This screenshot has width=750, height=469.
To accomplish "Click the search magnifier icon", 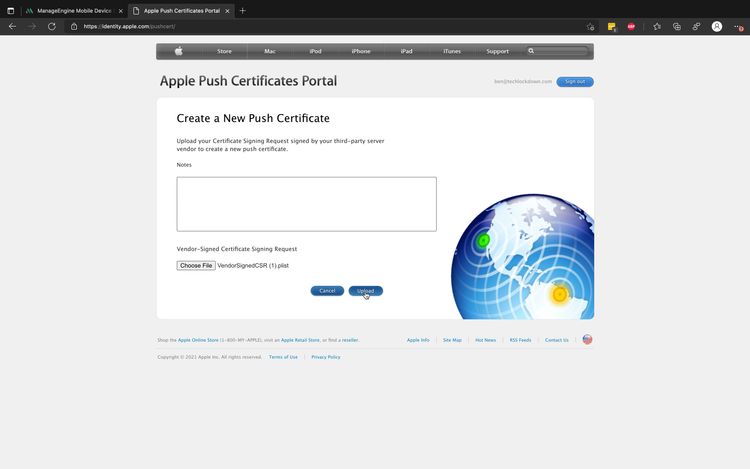I will click(531, 51).
